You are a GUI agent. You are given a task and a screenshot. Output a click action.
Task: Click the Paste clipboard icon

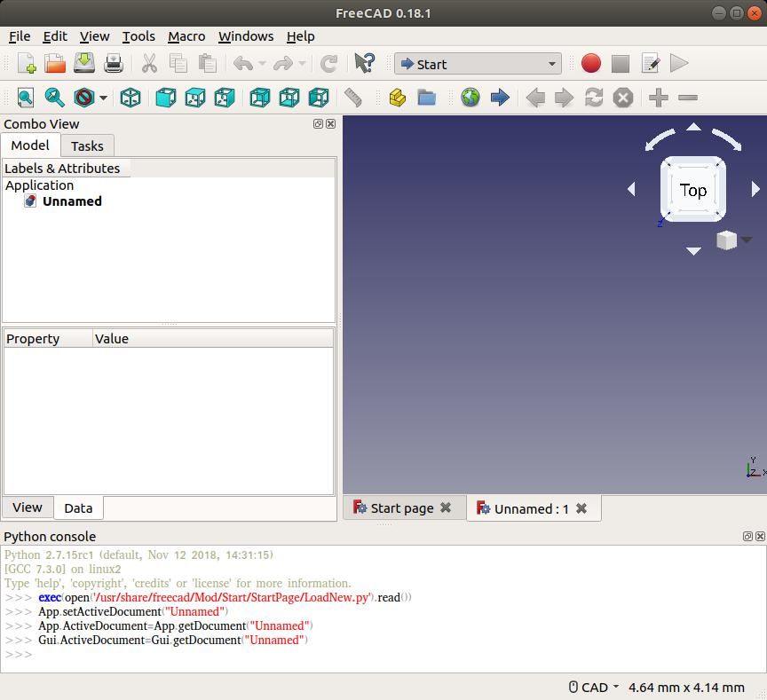(x=208, y=64)
